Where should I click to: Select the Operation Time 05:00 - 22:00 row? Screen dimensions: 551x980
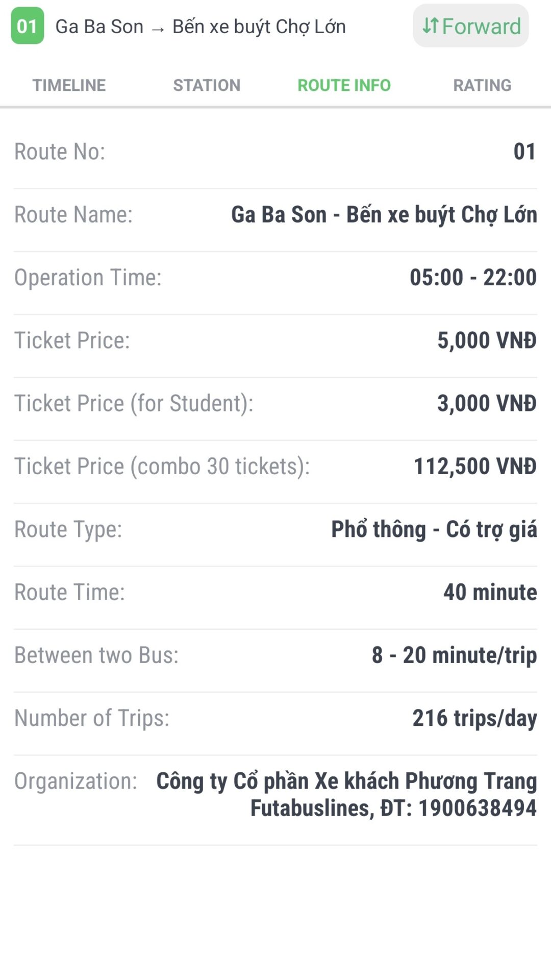tap(275, 278)
